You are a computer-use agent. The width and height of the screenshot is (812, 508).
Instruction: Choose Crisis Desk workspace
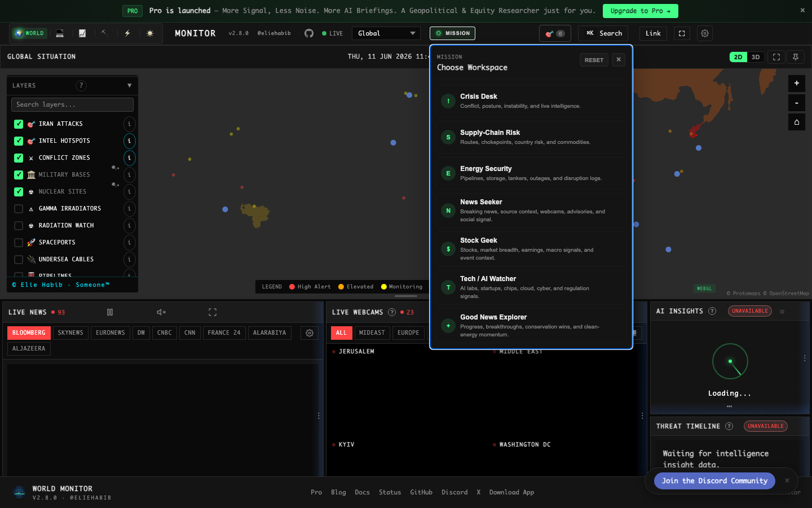coord(531,101)
